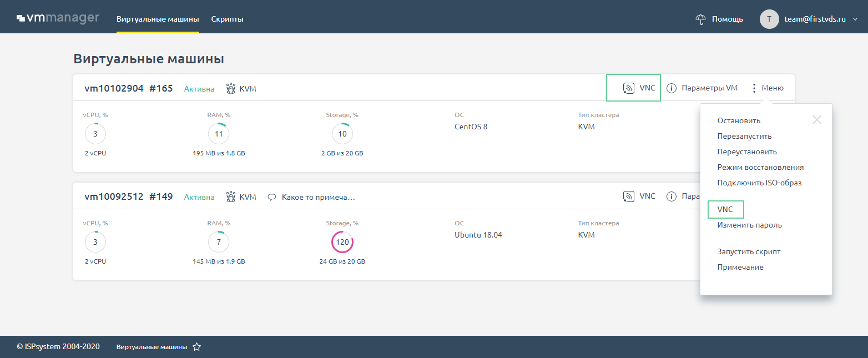Open VM name vm10092512 #149
The height and width of the screenshot is (358, 868).
click(128, 196)
